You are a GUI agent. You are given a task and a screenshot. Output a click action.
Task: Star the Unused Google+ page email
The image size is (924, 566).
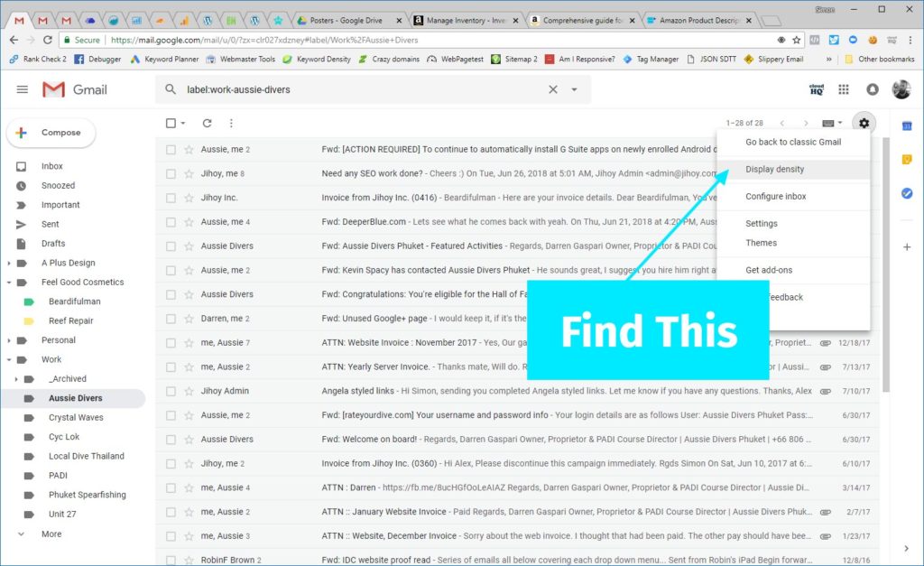coord(189,319)
